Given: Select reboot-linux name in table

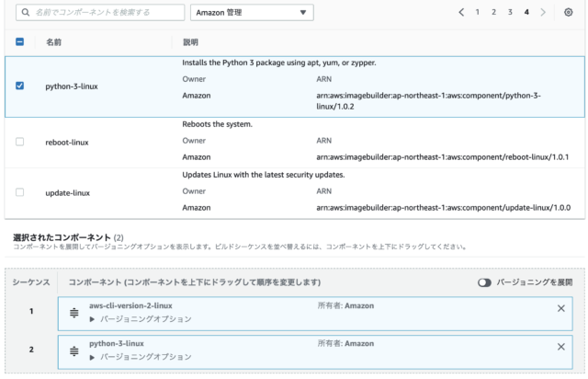Looking at the screenshot, I should (x=67, y=143).
